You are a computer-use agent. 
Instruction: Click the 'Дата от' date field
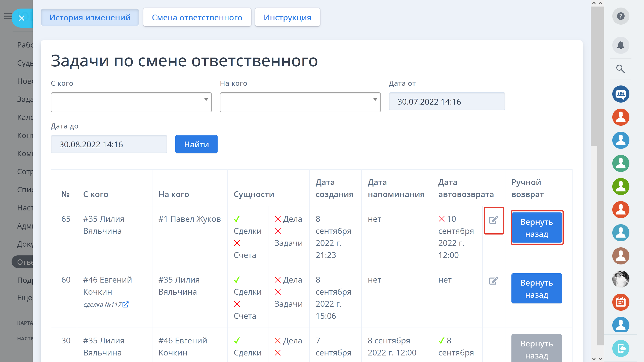tap(447, 102)
